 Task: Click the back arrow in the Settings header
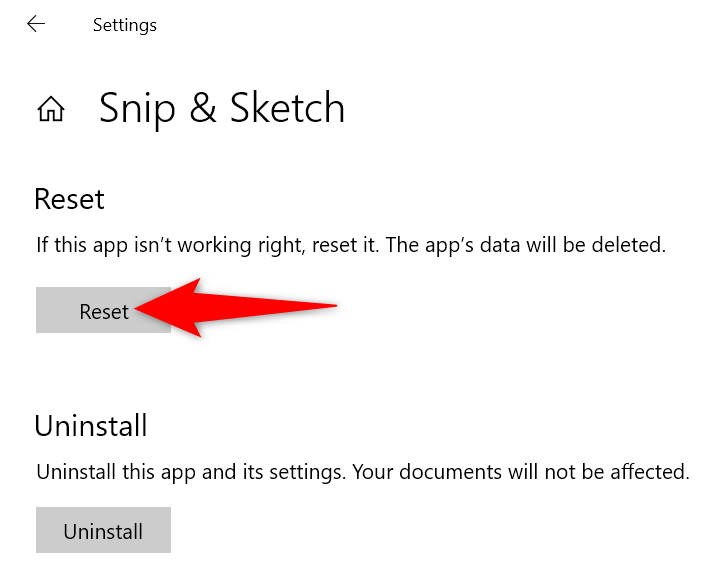click(x=36, y=24)
